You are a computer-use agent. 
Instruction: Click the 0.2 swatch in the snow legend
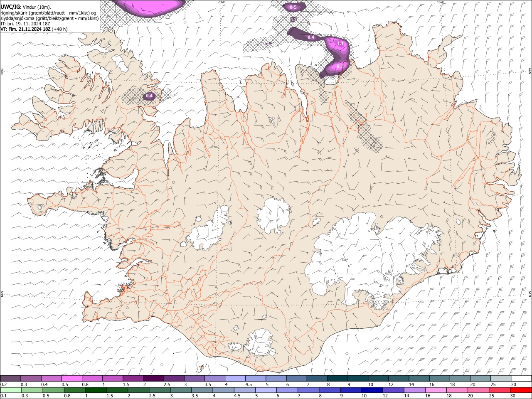tap(11, 378)
